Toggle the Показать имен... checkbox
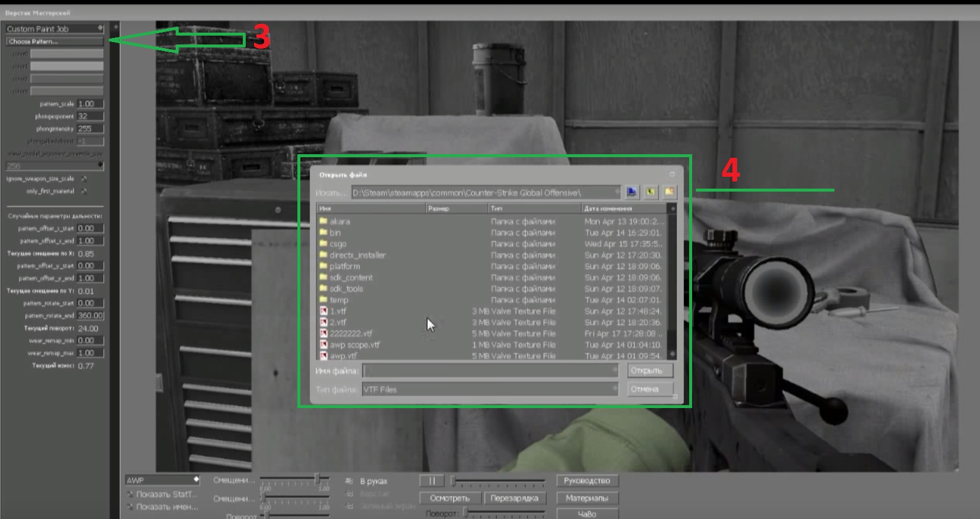The width and height of the screenshot is (980, 519). click(130, 507)
